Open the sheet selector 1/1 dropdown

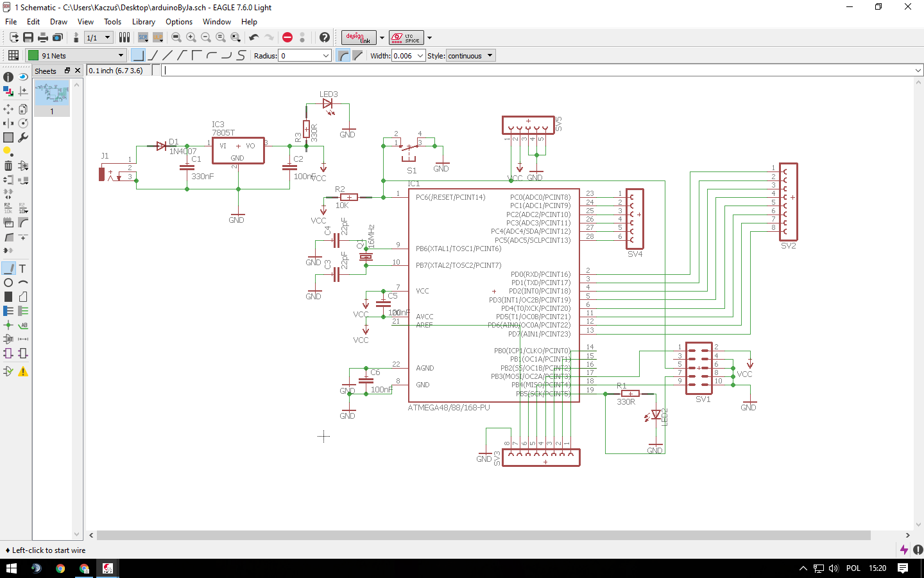coord(98,38)
